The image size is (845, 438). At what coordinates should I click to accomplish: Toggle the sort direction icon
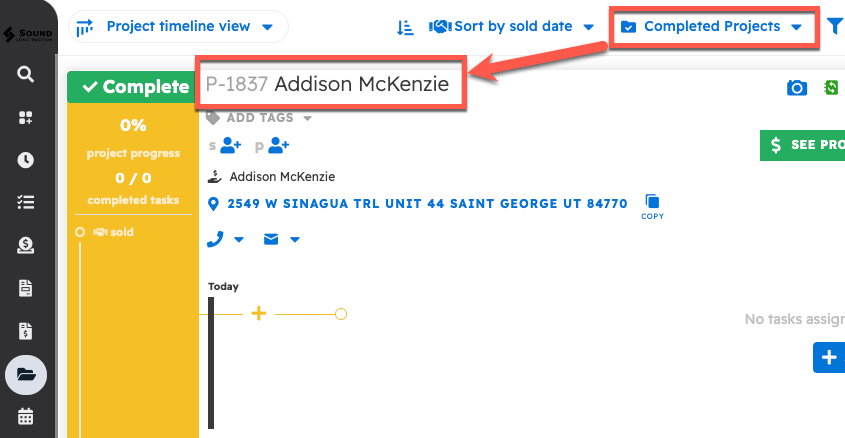[x=405, y=27]
